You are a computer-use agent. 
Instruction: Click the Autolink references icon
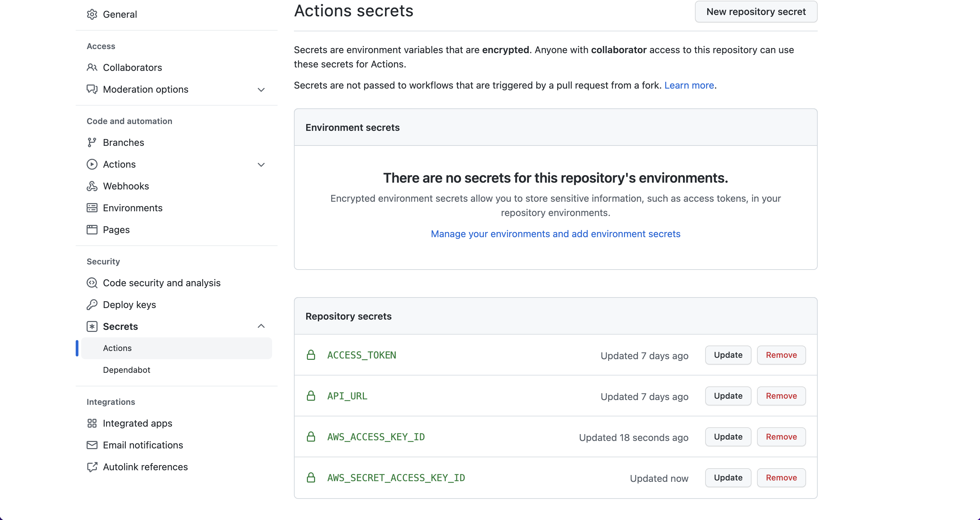[x=92, y=467]
